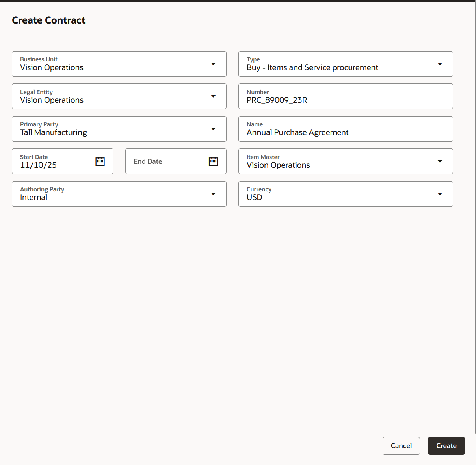Click the Create button
Image resolution: width=476 pixels, height=465 pixels.
click(x=446, y=446)
